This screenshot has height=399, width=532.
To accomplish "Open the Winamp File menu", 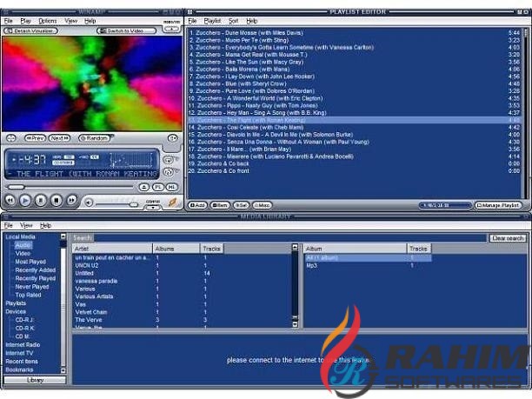I will [8, 21].
